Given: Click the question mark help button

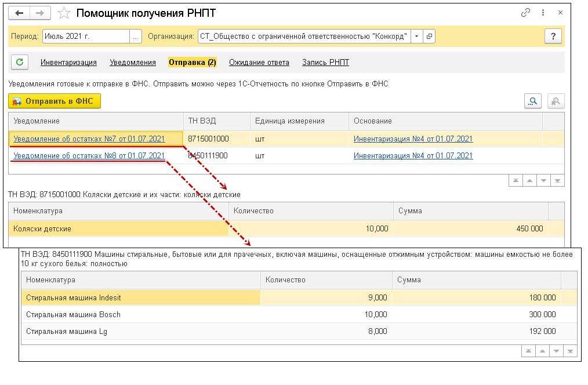Looking at the screenshot, I should (x=553, y=37).
